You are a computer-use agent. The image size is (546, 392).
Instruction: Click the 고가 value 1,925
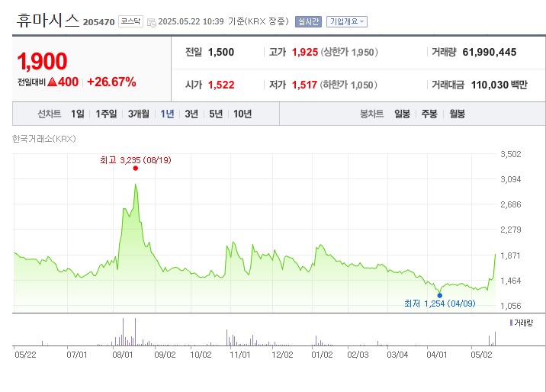coord(305,52)
